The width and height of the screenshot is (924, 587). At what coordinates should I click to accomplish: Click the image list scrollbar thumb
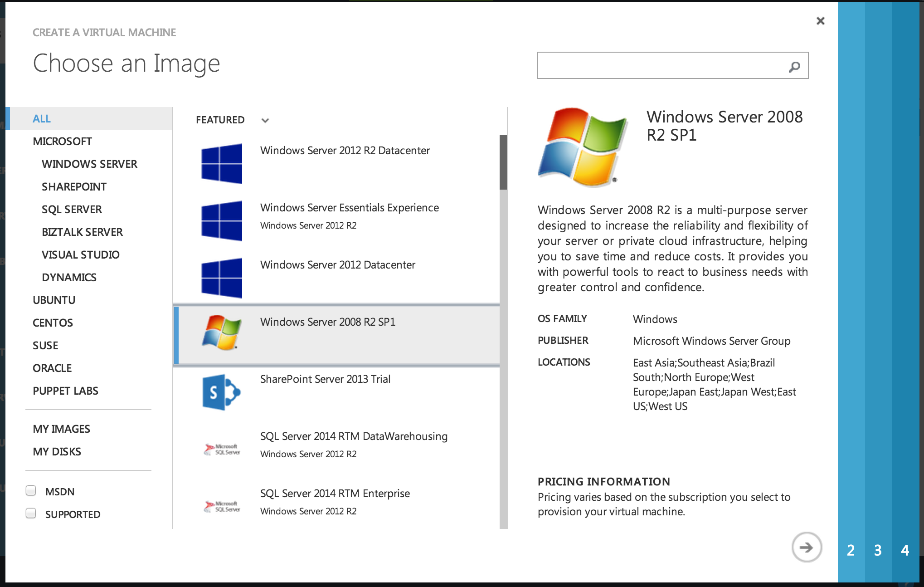[503, 162]
